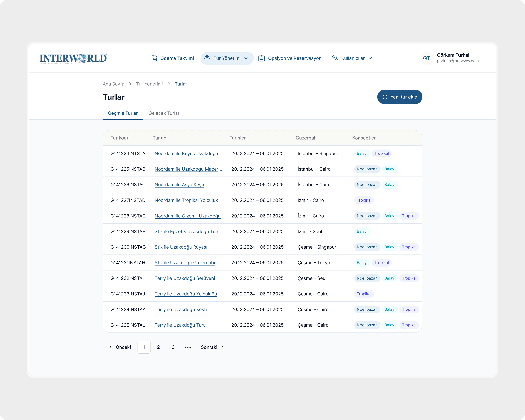Image resolution: width=525 pixels, height=420 pixels.
Task: Click plus icon on Yeni tur ekle
Action: point(385,97)
